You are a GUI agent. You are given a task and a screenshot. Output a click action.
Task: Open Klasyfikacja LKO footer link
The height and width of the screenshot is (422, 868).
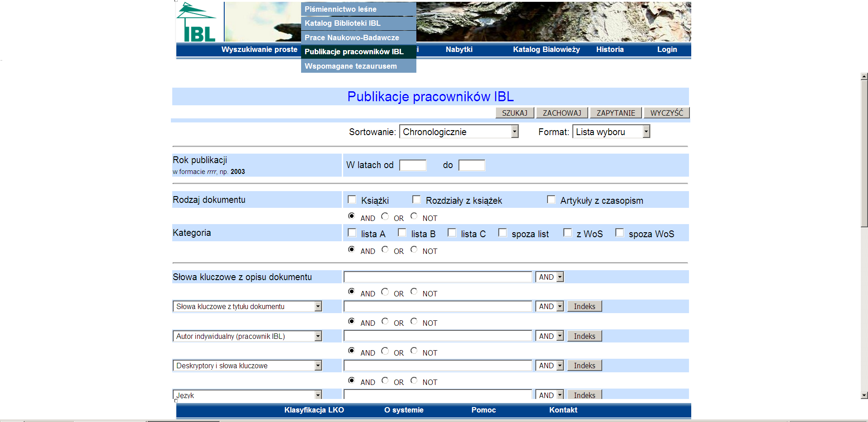tap(314, 410)
